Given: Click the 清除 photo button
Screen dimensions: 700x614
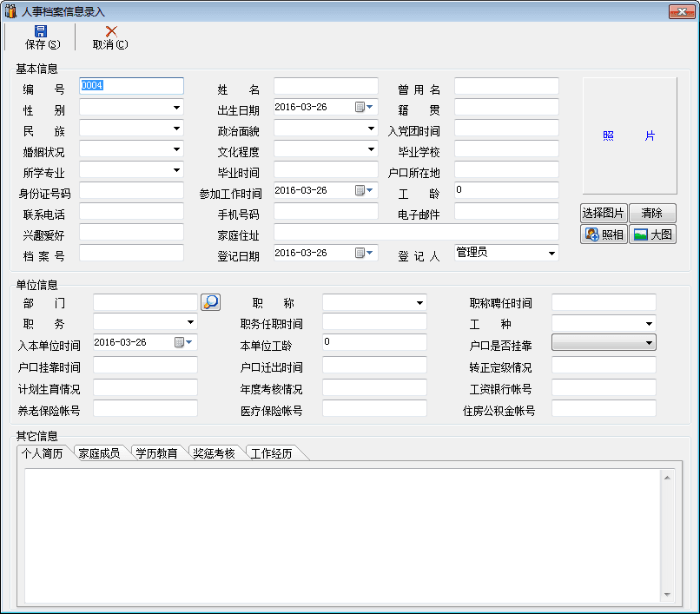Looking at the screenshot, I should pos(651,213).
